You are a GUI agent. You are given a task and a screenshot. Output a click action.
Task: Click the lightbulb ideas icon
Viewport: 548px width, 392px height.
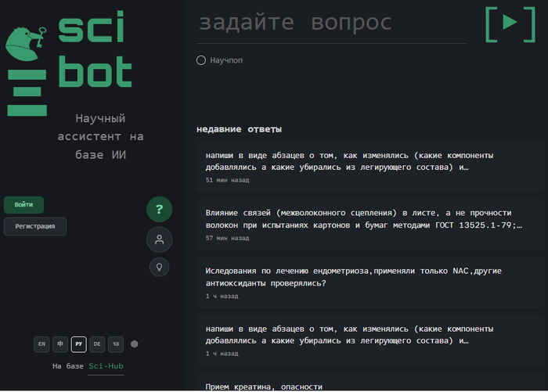(160, 268)
